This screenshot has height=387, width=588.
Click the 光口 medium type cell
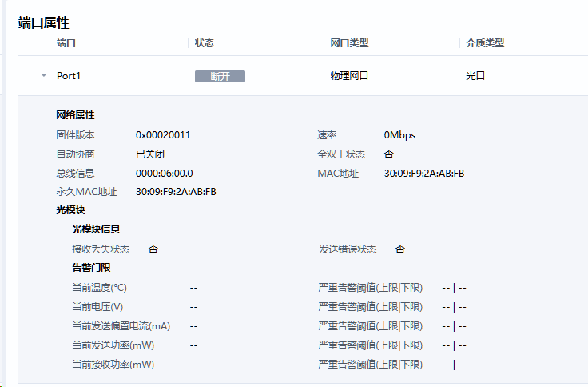tap(475, 76)
